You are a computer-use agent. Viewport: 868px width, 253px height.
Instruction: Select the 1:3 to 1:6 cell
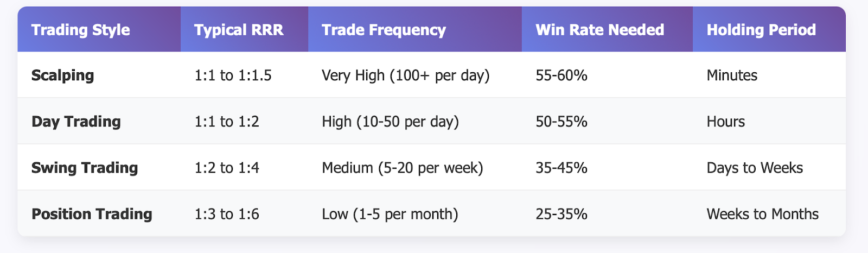[x=227, y=214]
